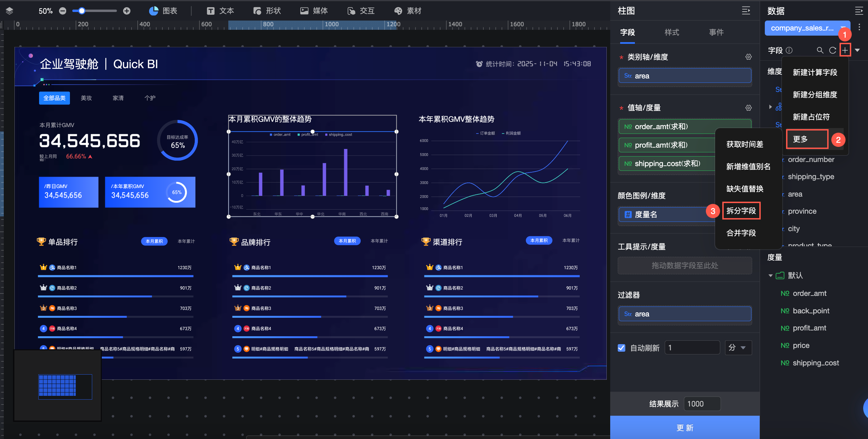
Task: Open the 分 time unit dropdown
Action: [738, 348]
